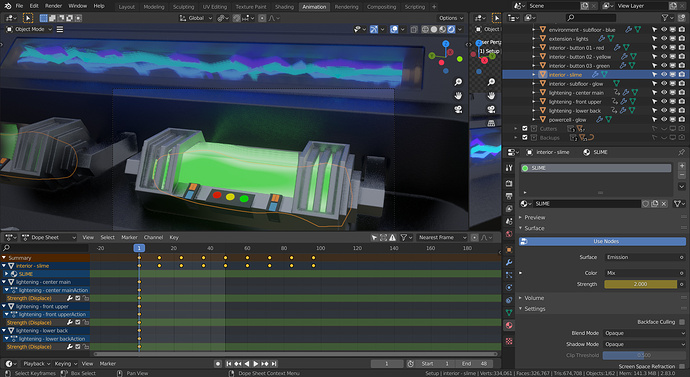Expand interior - slime in outliner

[534, 75]
